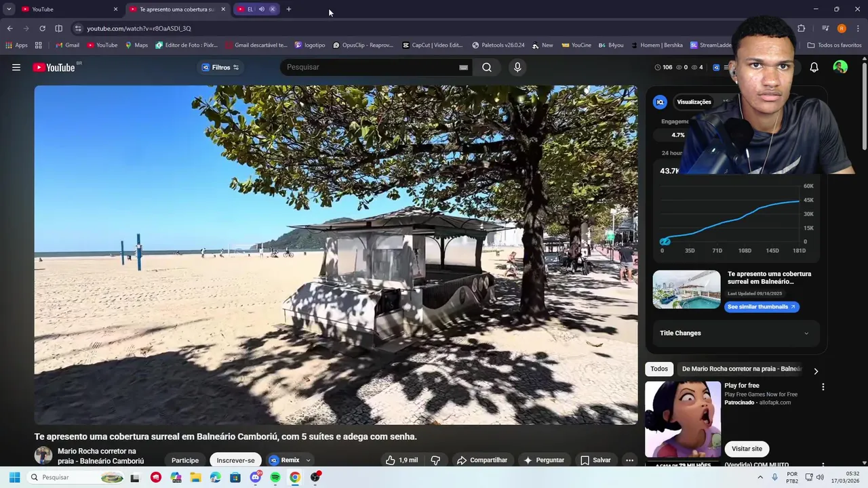This screenshot has width=868, height=488.
Task: Open the tab search dropdown in Chrome
Action: [x=9, y=9]
